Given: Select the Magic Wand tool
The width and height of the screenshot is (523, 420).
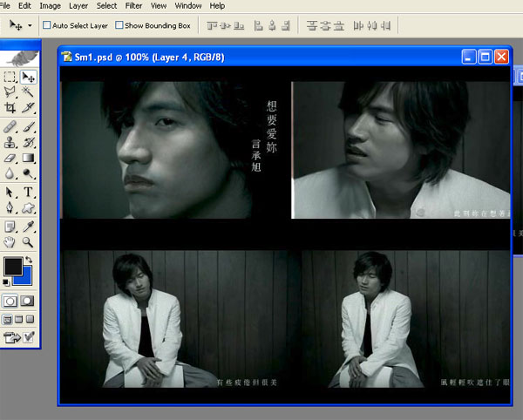Looking at the screenshot, I should pyautogui.click(x=29, y=91).
